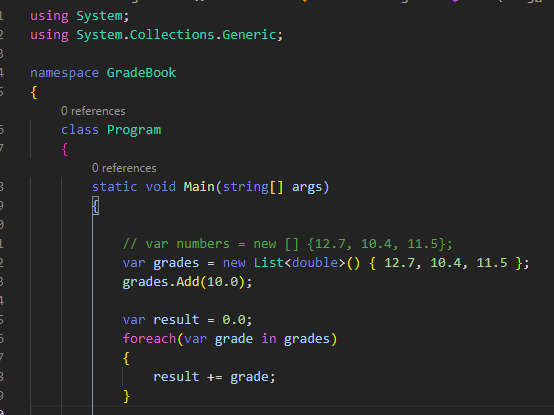Click the static keyword
This screenshot has height=415, width=554.
click(114, 186)
